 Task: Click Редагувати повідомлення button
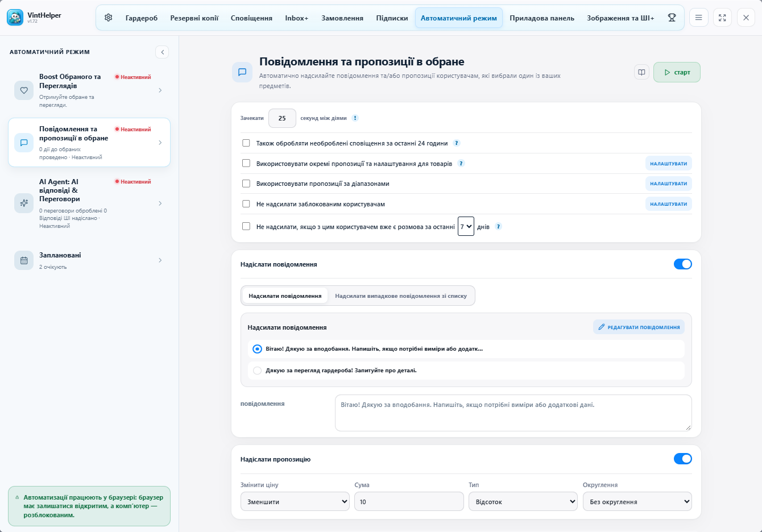pos(639,327)
